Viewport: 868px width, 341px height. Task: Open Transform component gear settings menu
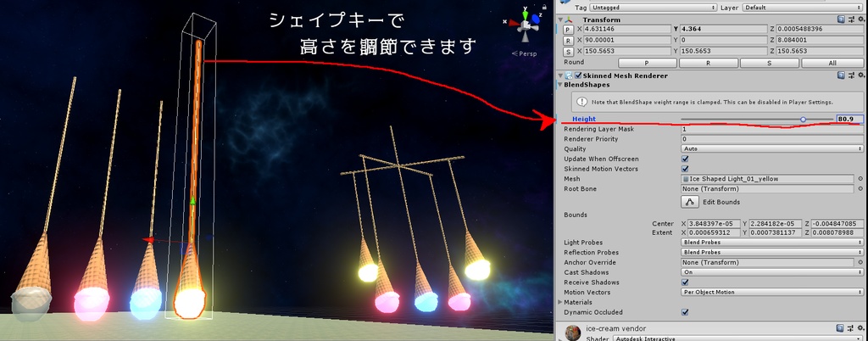(x=861, y=19)
